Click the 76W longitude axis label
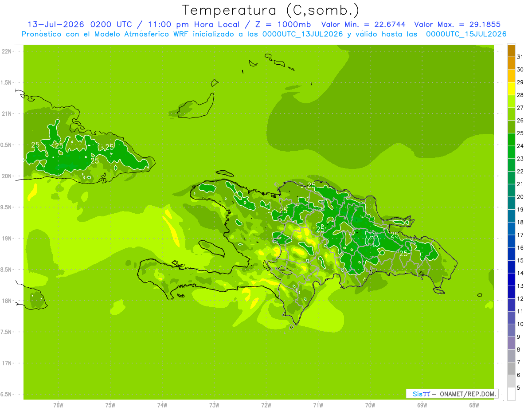 pos(58,405)
